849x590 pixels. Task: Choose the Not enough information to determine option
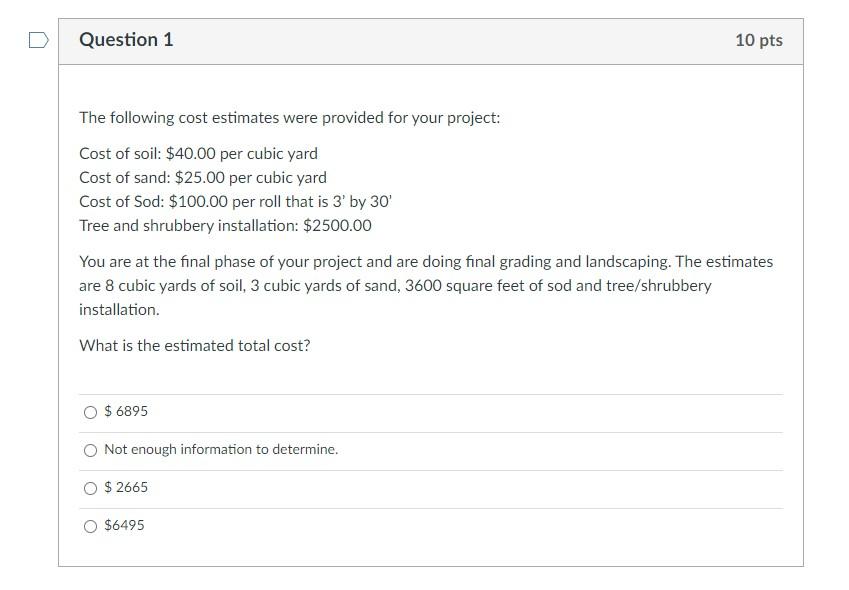(90, 450)
